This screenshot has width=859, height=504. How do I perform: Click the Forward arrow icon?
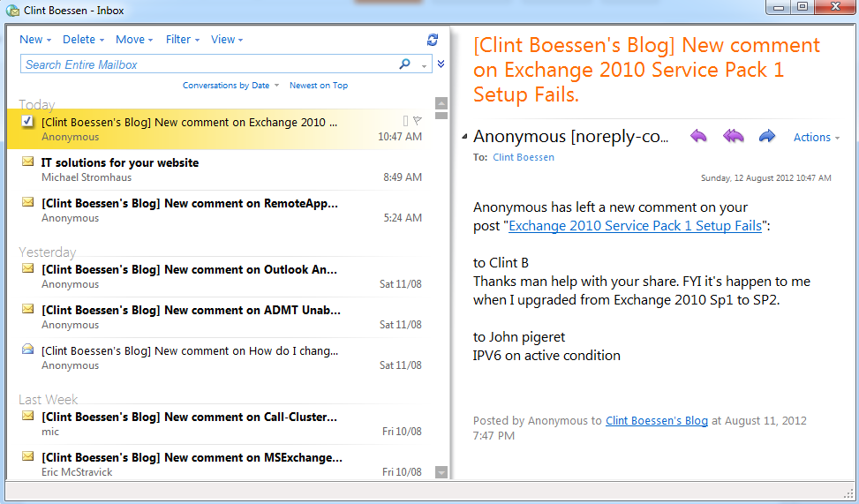click(767, 137)
